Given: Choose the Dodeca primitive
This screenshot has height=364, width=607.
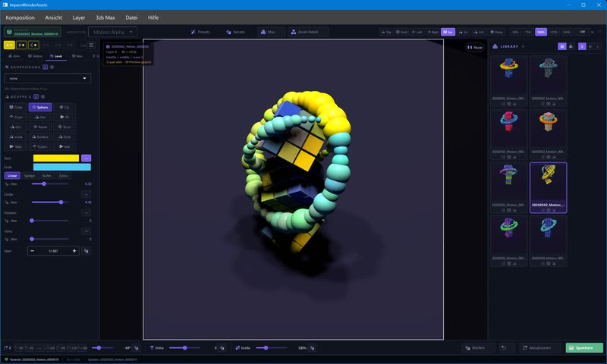Looking at the screenshot, I should tap(40, 137).
